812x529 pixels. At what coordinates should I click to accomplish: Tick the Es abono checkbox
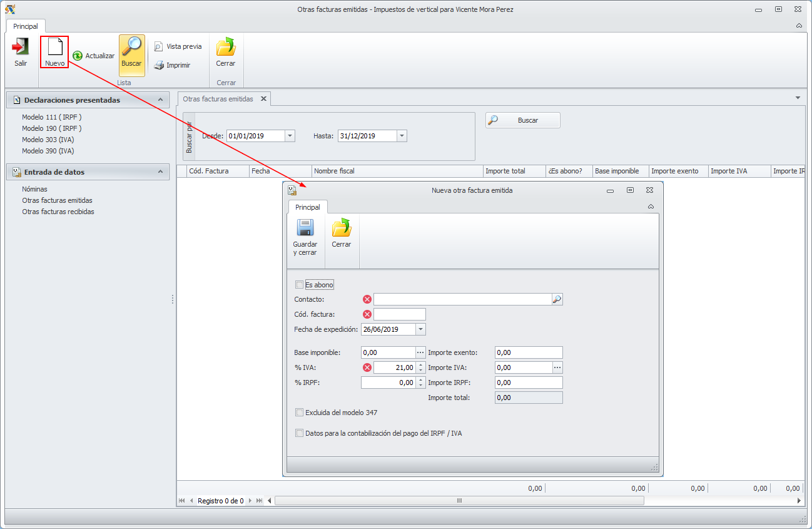[299, 285]
